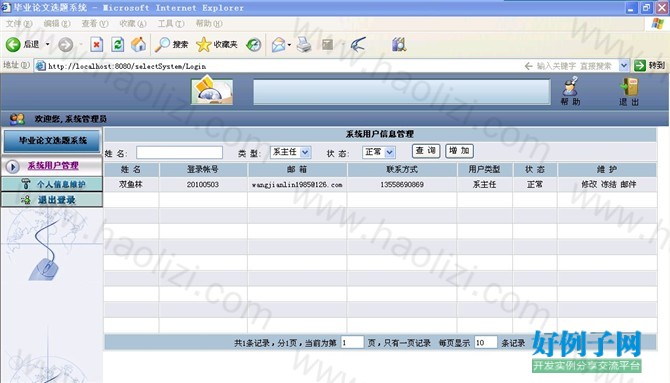This screenshot has height=383, width=670.
Task: Open the 工具 menu
Action: [171, 24]
